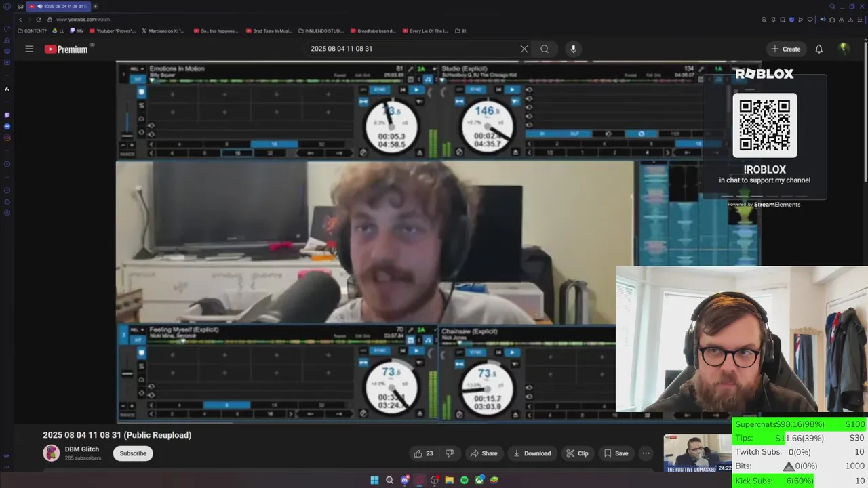Start voice search with microphone icon
The width and height of the screenshot is (868, 488).
coord(573,49)
